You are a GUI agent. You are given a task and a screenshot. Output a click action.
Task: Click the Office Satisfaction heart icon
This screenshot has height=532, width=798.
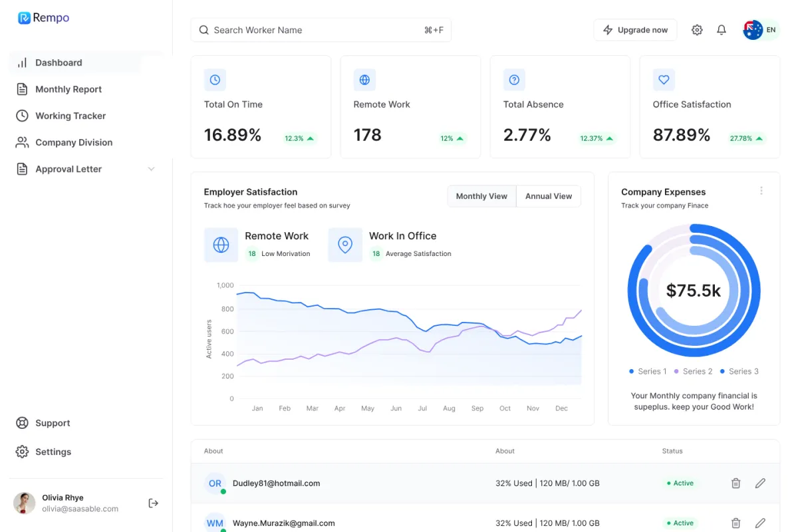pyautogui.click(x=664, y=80)
